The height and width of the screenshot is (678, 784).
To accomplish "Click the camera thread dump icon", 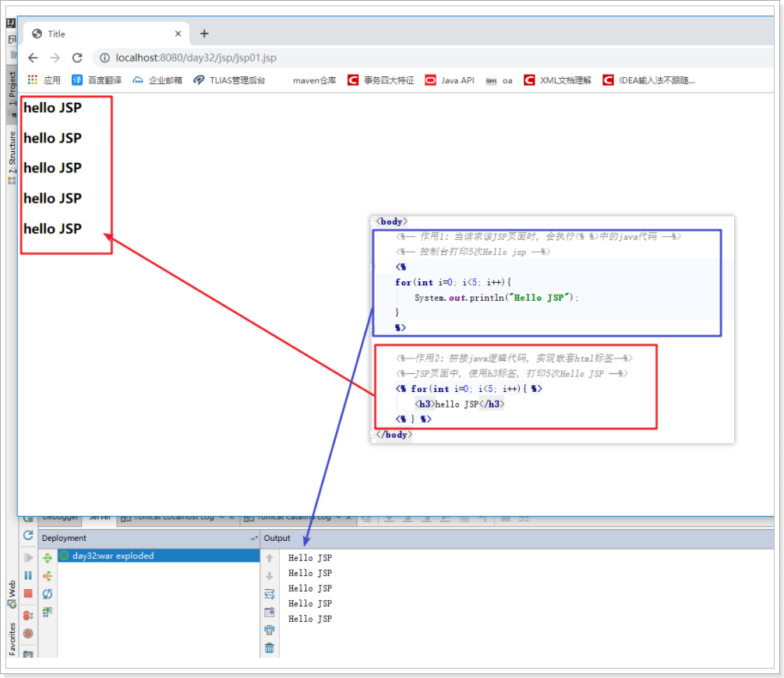I will tap(28, 654).
